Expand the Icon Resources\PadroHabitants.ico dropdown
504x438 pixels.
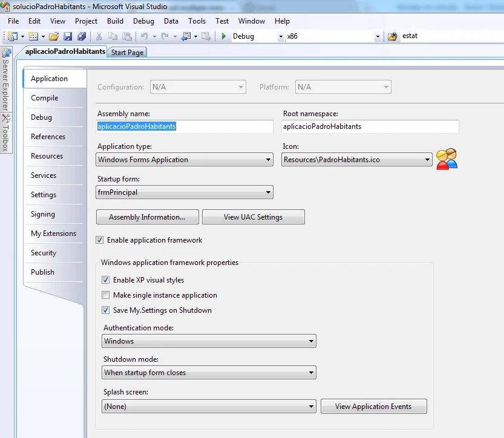pos(357,160)
